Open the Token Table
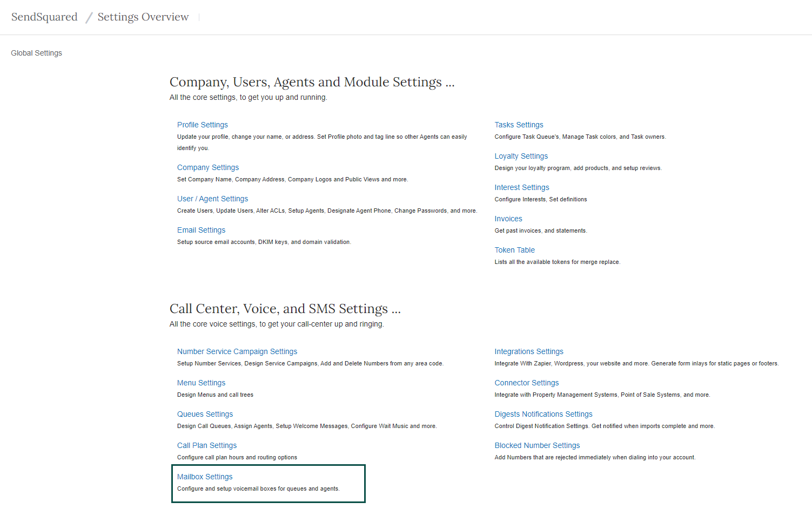 (x=514, y=250)
